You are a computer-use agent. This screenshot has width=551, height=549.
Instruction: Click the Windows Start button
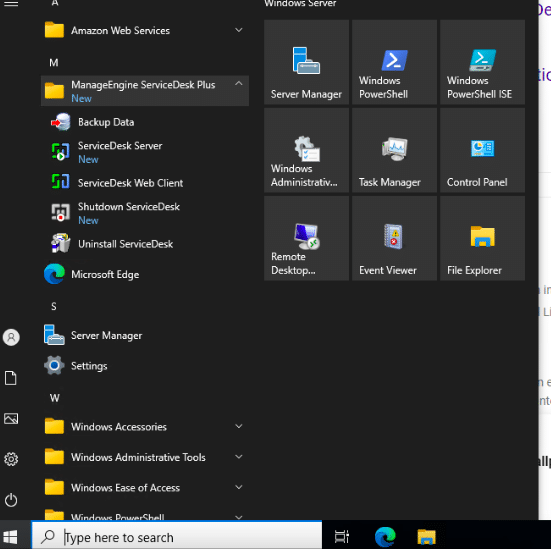[x=10, y=537]
